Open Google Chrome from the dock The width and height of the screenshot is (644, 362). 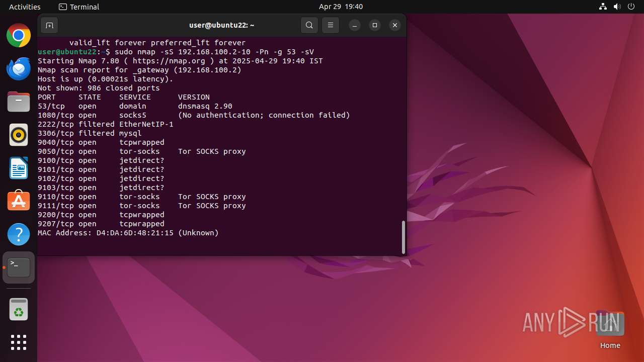[19, 36]
